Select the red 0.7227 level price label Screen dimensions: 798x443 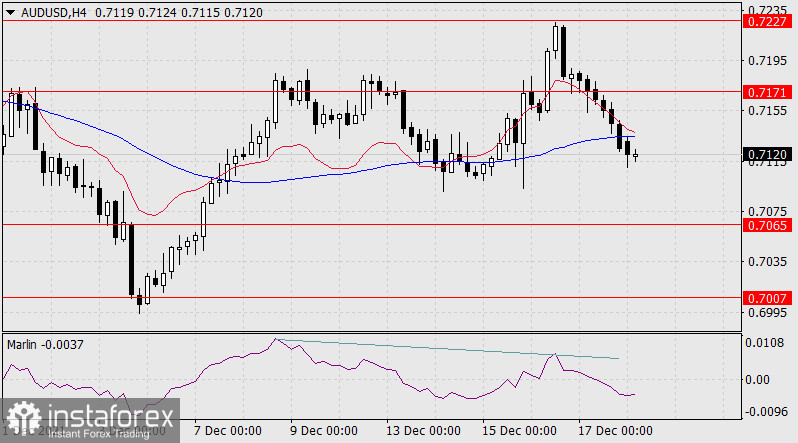(767, 21)
